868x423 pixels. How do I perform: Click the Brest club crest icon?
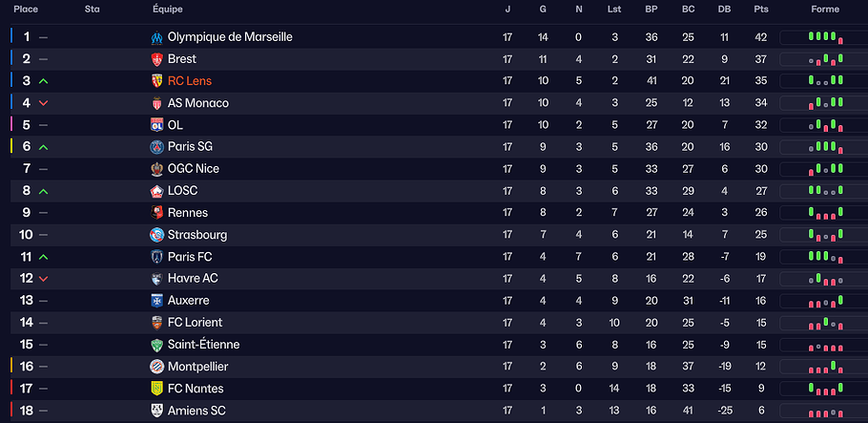tap(157, 59)
